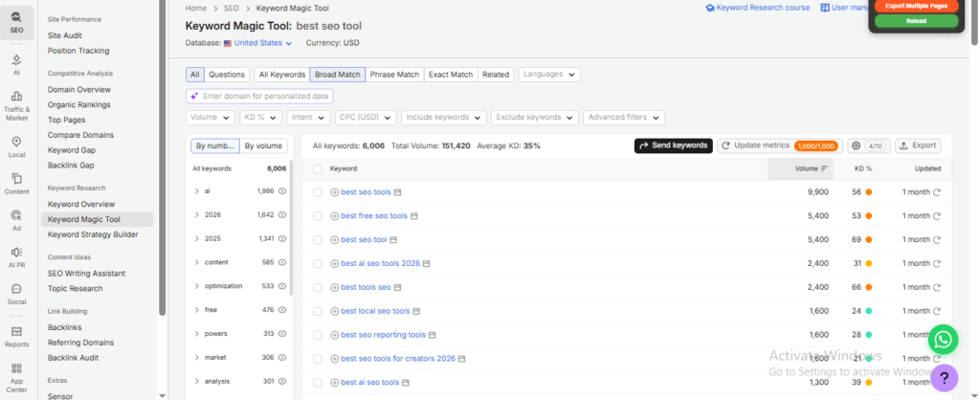
Task: Open SERP view icon for best tools seo
Action: click(x=397, y=287)
